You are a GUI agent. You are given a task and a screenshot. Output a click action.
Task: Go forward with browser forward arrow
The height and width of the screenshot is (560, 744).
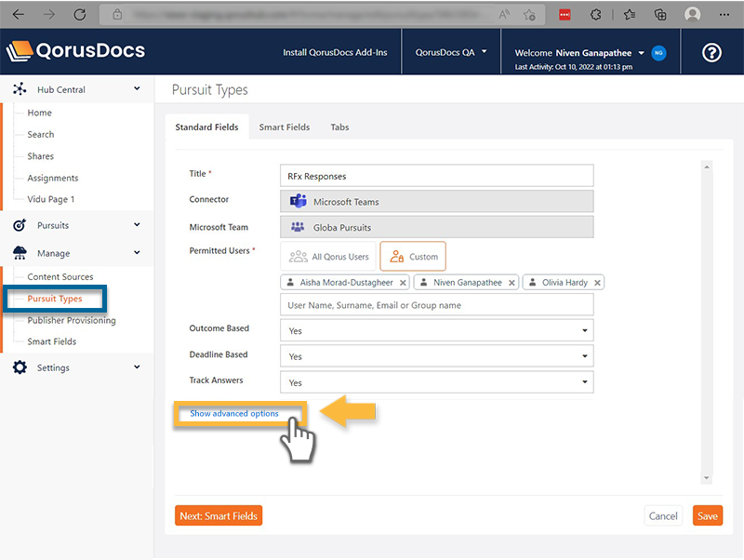(x=49, y=15)
